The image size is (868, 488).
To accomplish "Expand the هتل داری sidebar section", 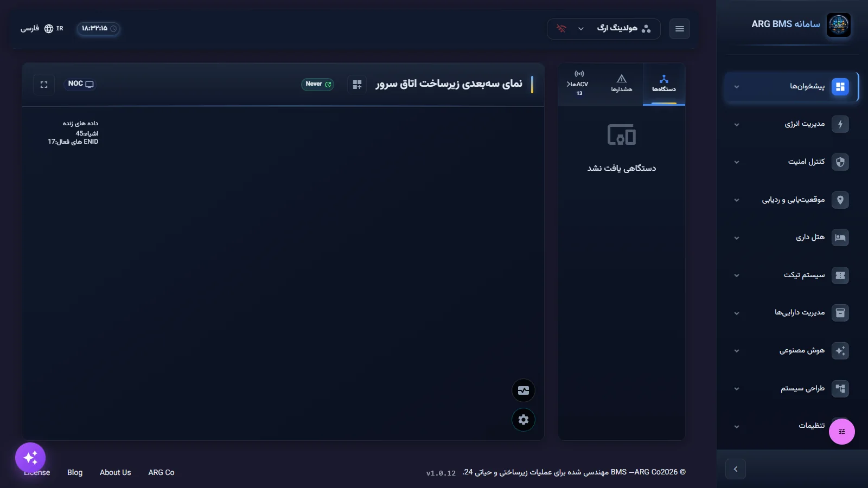I will (736, 238).
